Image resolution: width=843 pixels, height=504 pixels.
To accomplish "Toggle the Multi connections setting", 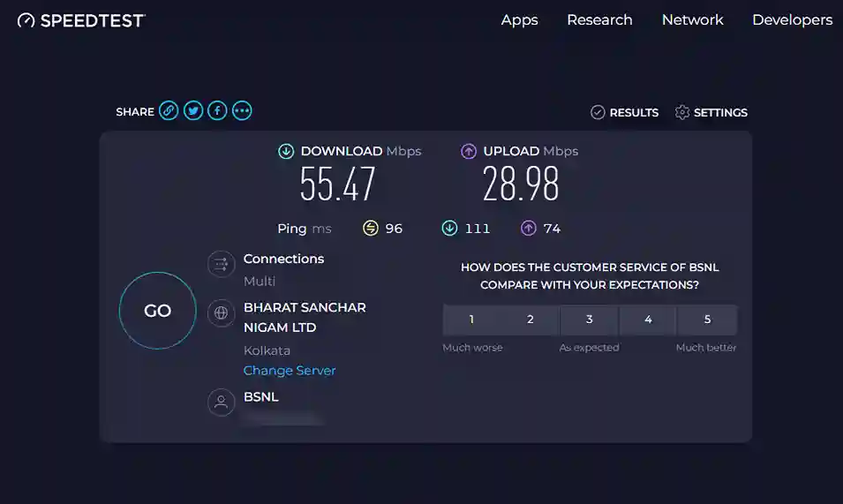I will [260, 281].
